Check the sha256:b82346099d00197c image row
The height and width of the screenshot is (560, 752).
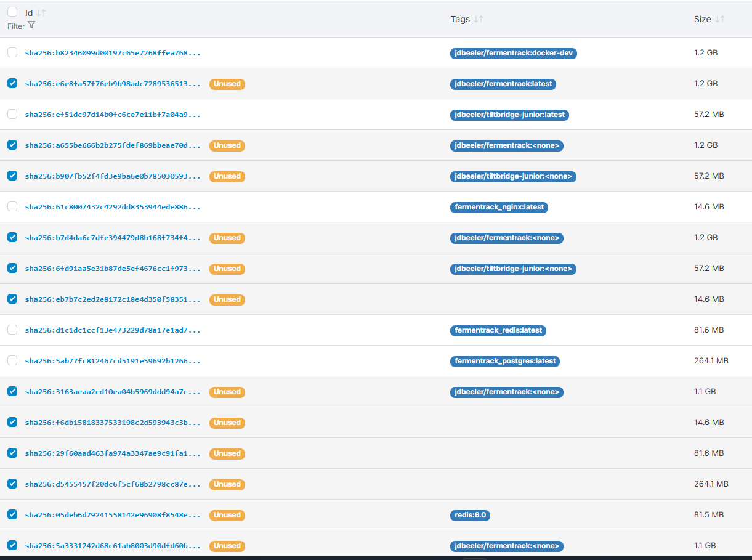(x=12, y=52)
